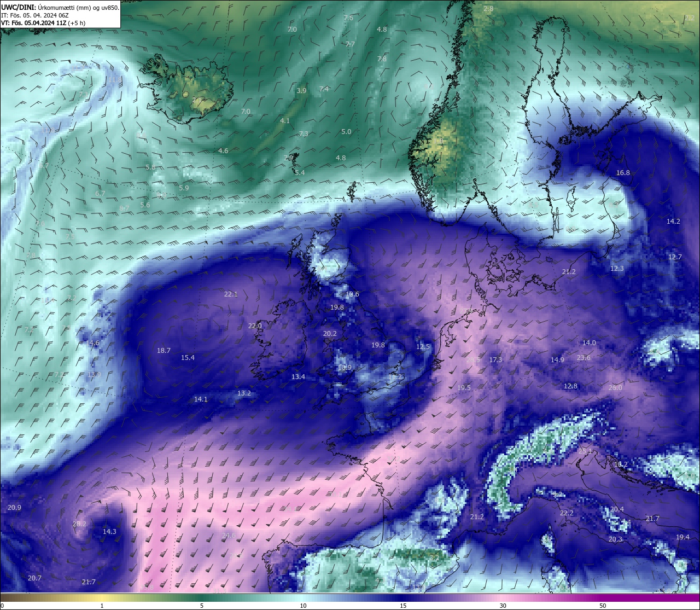Click the 7.6 value in the Norwegian Sea
The width and height of the screenshot is (700, 610).
[x=348, y=18]
